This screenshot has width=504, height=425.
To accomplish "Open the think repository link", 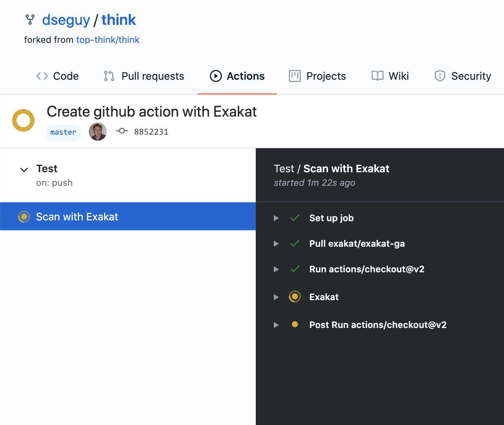I will tap(118, 20).
